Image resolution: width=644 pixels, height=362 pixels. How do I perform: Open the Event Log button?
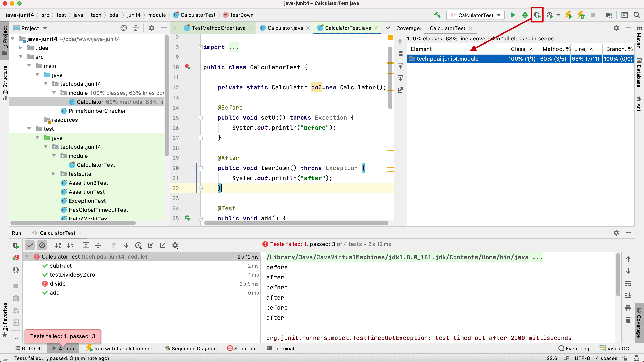574,348
